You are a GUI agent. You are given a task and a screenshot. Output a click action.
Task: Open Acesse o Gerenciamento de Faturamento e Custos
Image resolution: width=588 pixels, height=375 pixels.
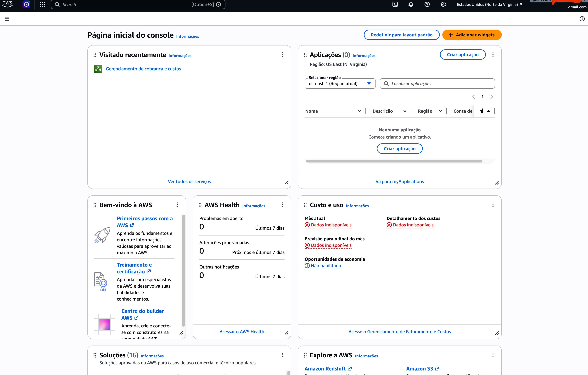(x=399, y=331)
